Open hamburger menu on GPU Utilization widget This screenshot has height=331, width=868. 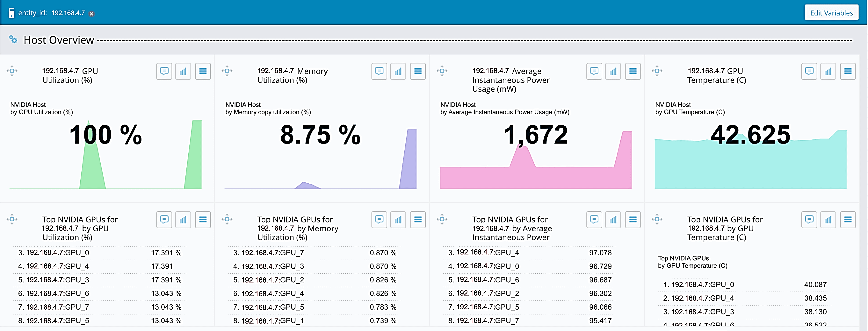pyautogui.click(x=203, y=71)
